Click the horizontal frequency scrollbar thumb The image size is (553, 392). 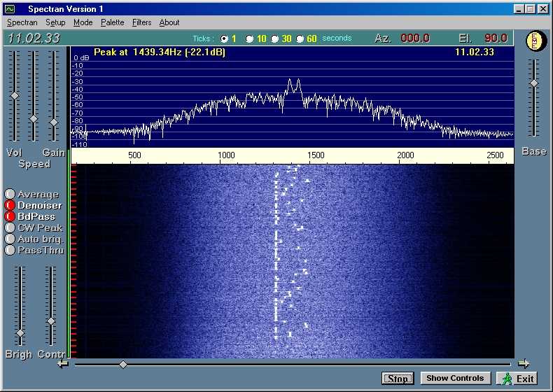coord(123,364)
